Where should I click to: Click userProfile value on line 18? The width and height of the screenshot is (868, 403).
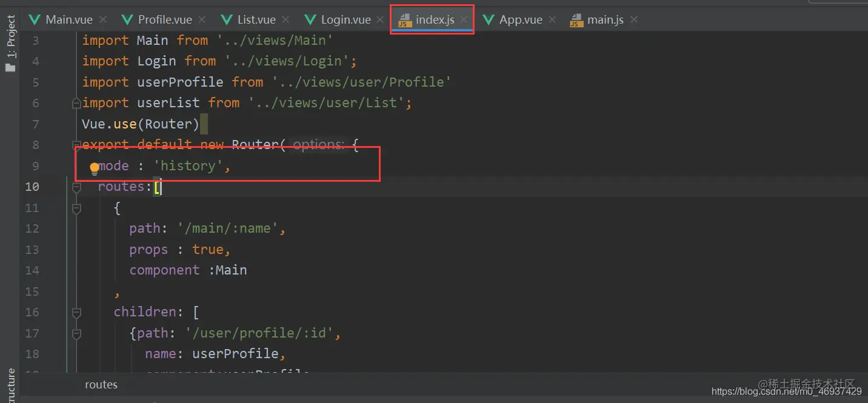tap(236, 353)
